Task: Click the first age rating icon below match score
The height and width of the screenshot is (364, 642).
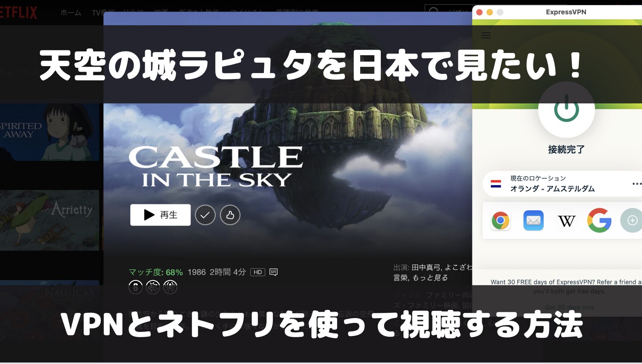Action: [135, 287]
